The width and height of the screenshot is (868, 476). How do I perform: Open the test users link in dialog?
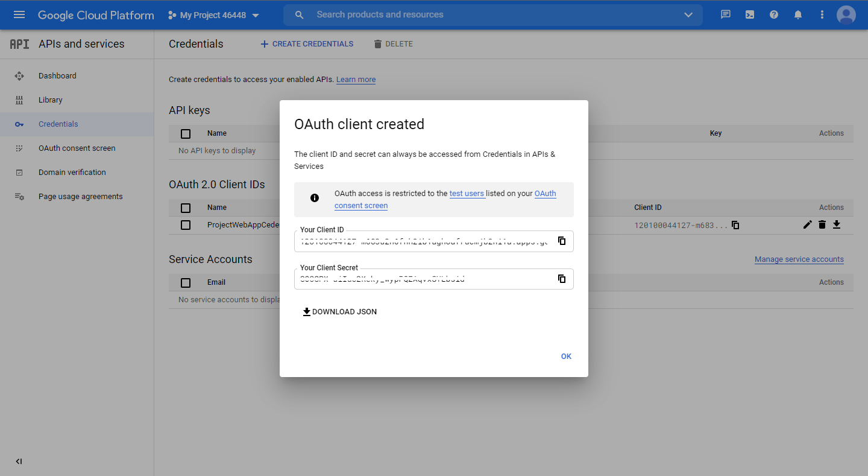point(467,194)
